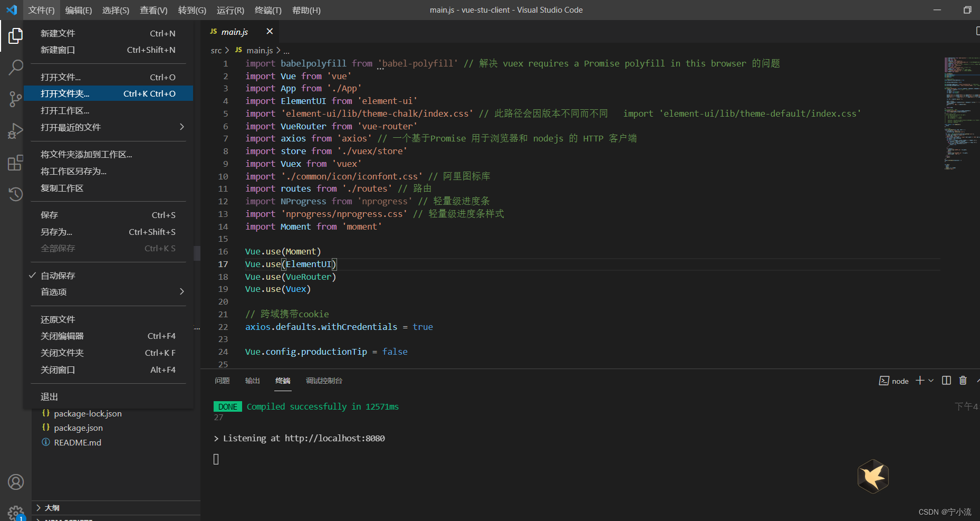
Task: Open the Timeline history icon in activity bar
Action: pyautogui.click(x=15, y=194)
